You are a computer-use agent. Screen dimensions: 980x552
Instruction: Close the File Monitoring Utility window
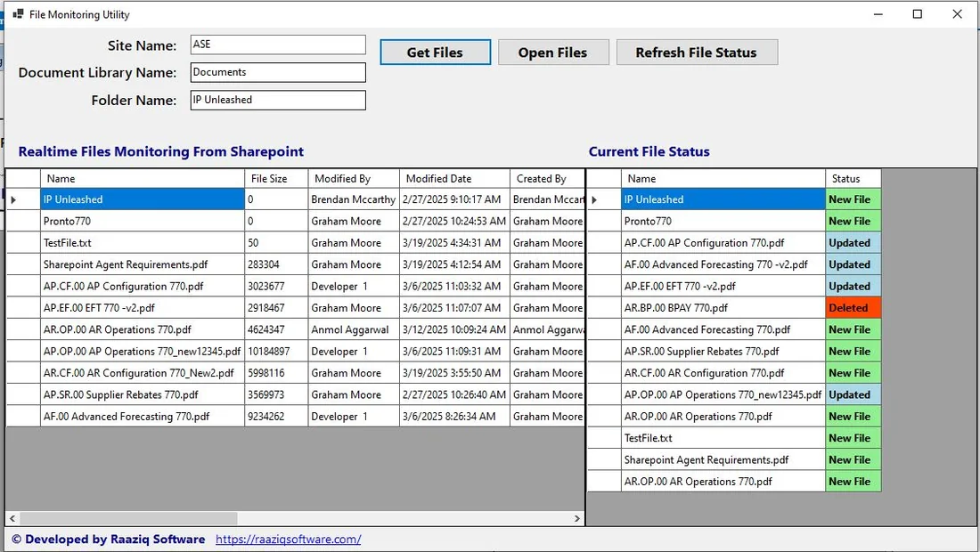tap(957, 13)
